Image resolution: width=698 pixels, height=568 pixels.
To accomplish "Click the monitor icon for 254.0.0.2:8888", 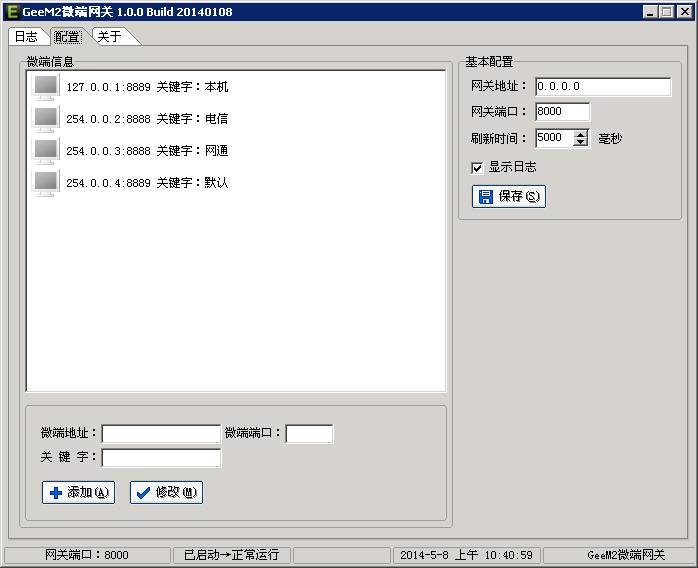I will 45,119.
